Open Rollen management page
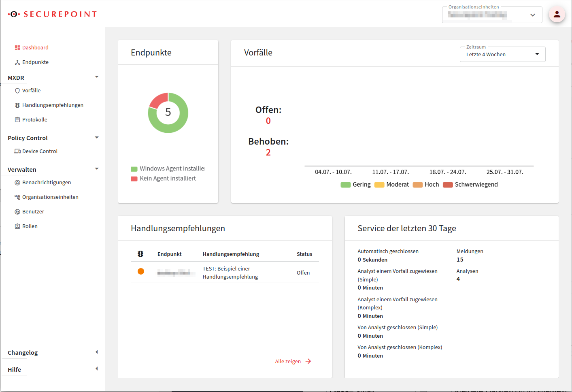 [30, 226]
